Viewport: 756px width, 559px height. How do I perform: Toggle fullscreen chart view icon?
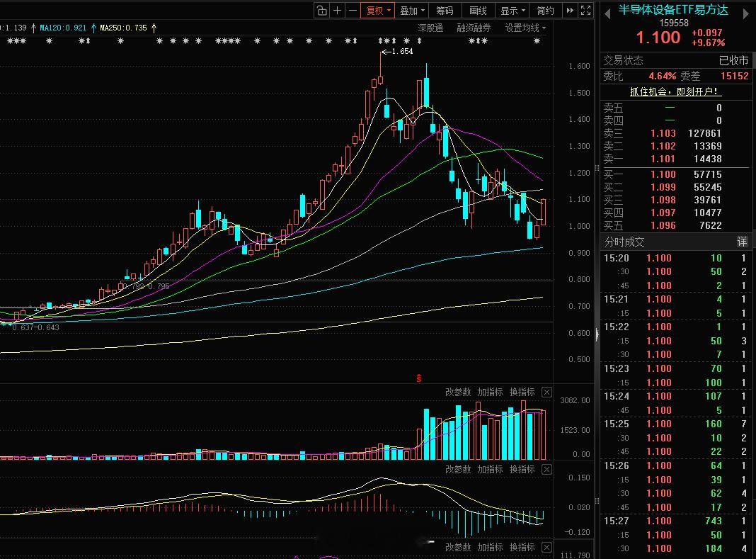(586, 10)
